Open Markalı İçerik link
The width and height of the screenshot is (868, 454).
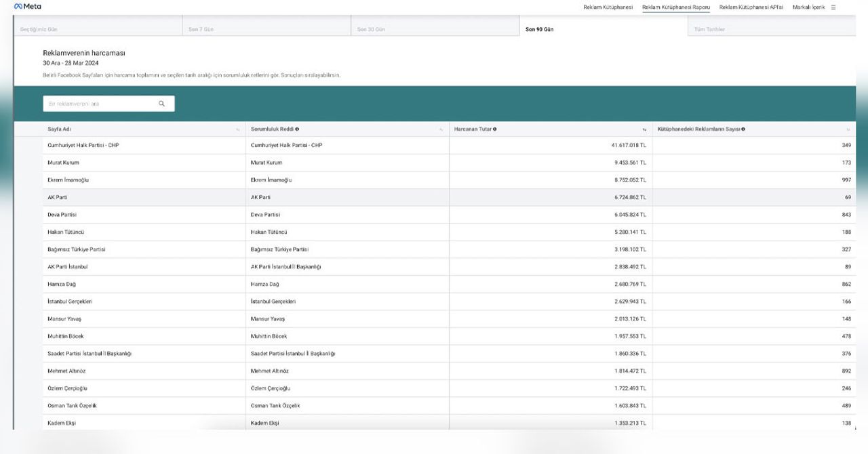(x=808, y=7)
